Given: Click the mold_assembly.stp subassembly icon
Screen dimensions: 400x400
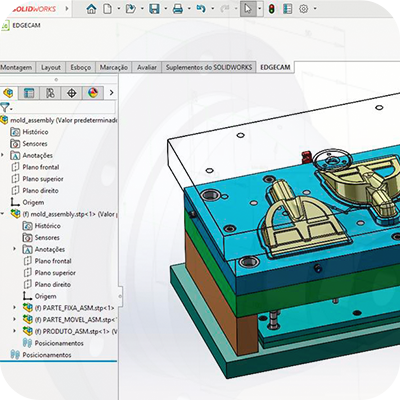Looking at the screenshot, I should pyautogui.click(x=15, y=214).
